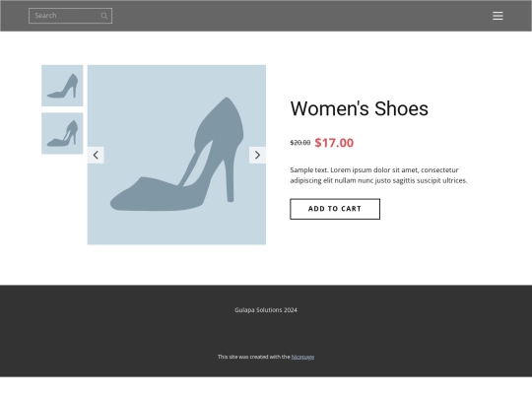
Task: Click description line starting with adipiscing
Action: [378, 180]
